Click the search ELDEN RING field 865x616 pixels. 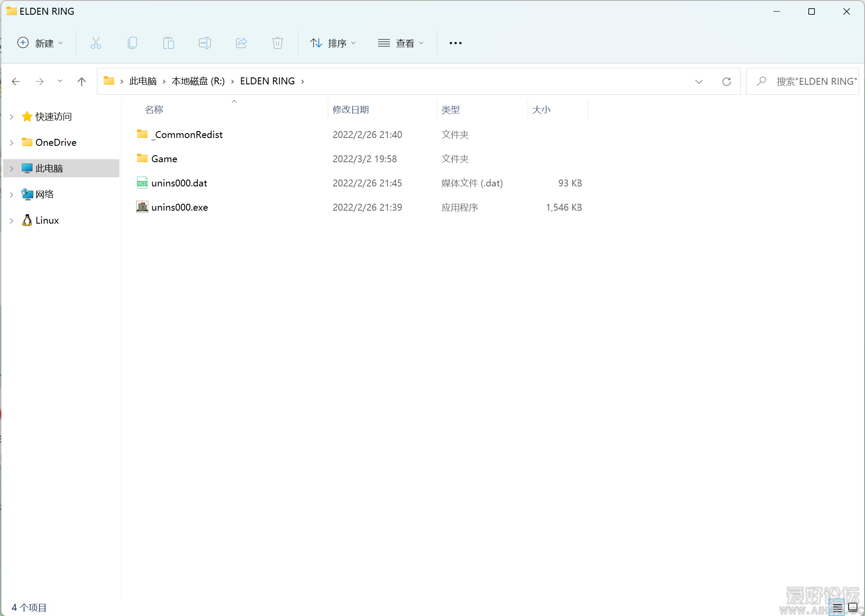803,81
